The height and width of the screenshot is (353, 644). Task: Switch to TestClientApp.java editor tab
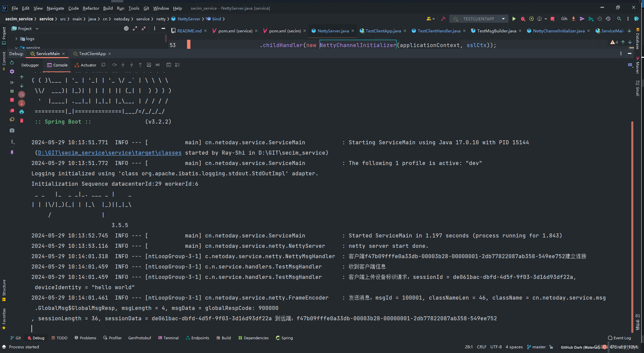pyautogui.click(x=383, y=31)
